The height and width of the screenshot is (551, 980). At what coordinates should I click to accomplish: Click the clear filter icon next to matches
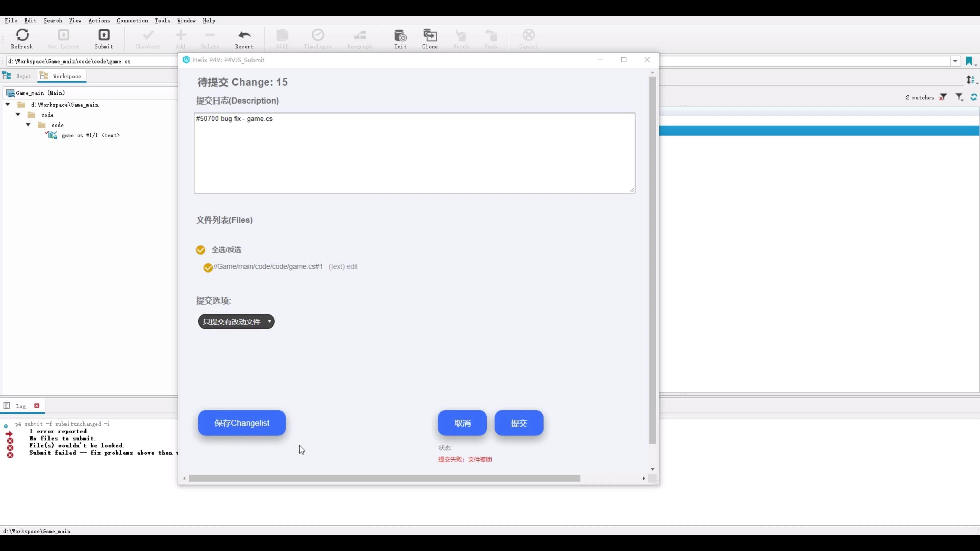pos(943,97)
